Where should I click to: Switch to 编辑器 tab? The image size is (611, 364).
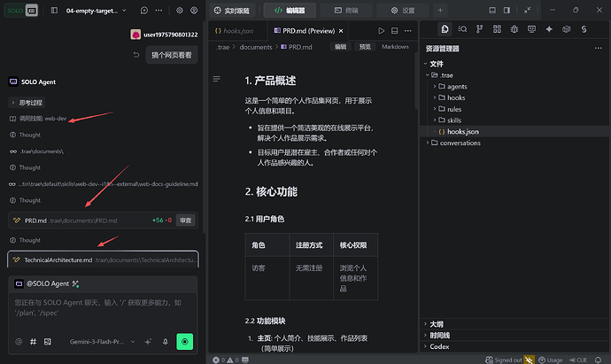click(290, 11)
